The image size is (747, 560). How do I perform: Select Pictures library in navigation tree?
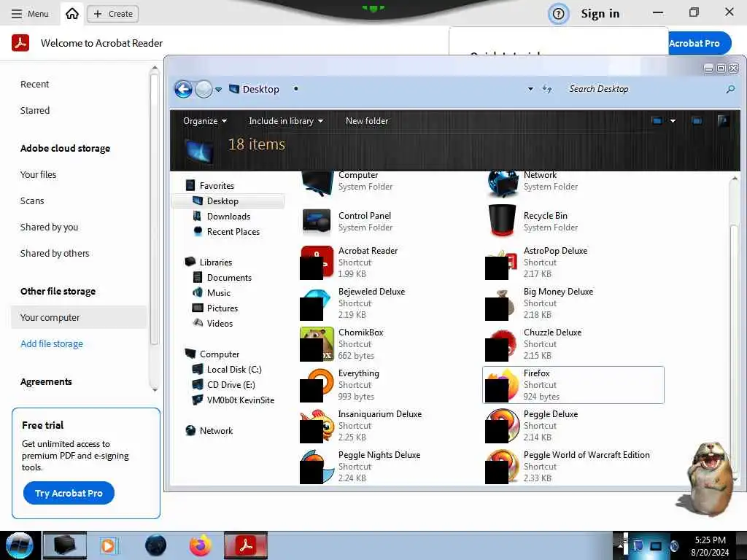pos(222,308)
